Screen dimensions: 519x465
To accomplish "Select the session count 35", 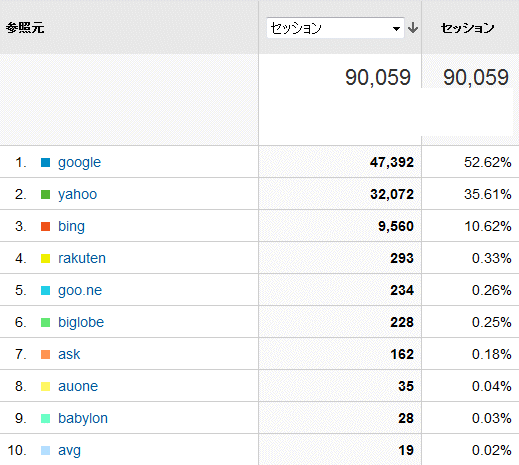I will click(x=406, y=387).
